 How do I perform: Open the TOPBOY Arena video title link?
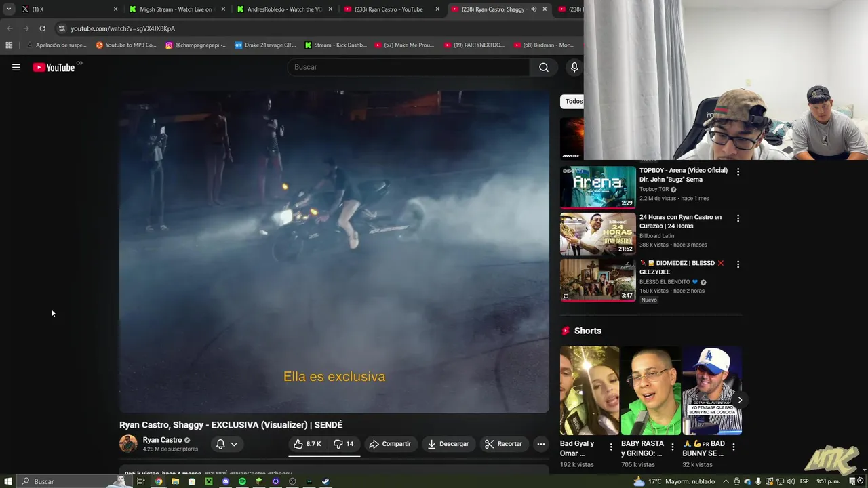[x=684, y=175]
